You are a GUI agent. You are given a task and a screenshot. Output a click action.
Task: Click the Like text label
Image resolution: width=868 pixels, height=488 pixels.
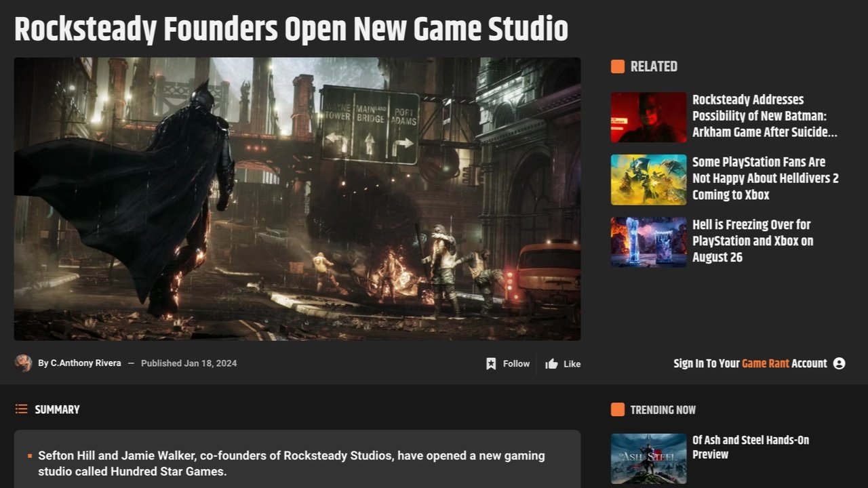(x=572, y=364)
